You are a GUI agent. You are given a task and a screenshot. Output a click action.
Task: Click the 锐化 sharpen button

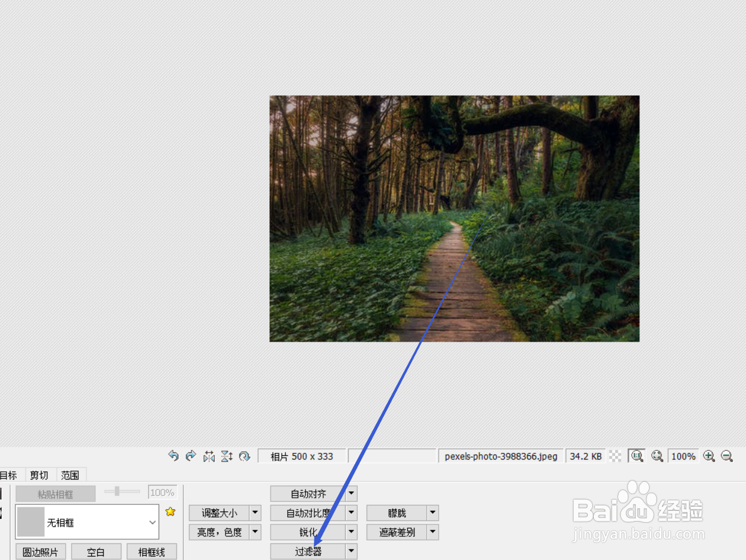coord(308,532)
